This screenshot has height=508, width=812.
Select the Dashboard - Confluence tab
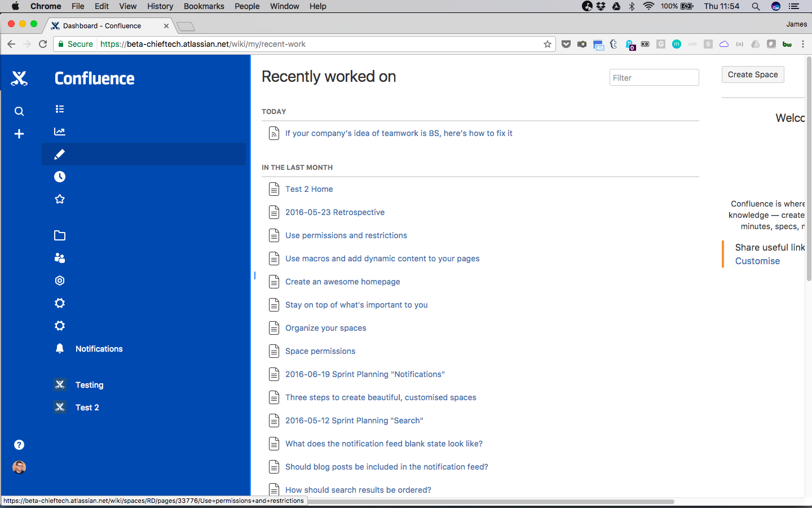pyautogui.click(x=110, y=26)
